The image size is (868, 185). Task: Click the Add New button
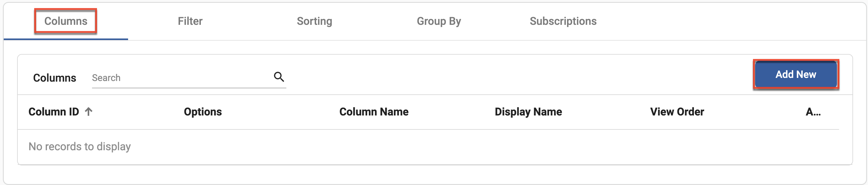coord(796,74)
